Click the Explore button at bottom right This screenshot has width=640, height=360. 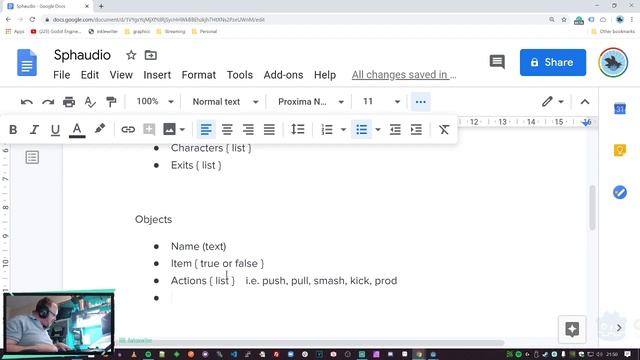tap(572, 329)
